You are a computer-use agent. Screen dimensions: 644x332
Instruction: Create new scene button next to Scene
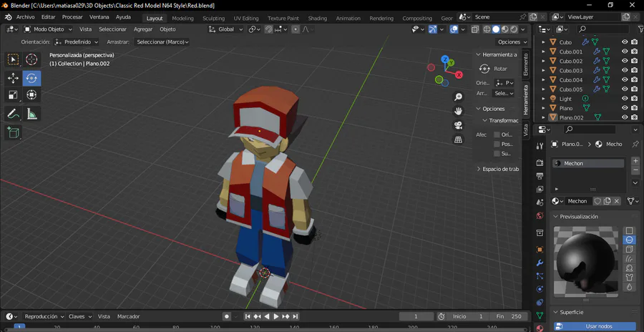(x=533, y=17)
